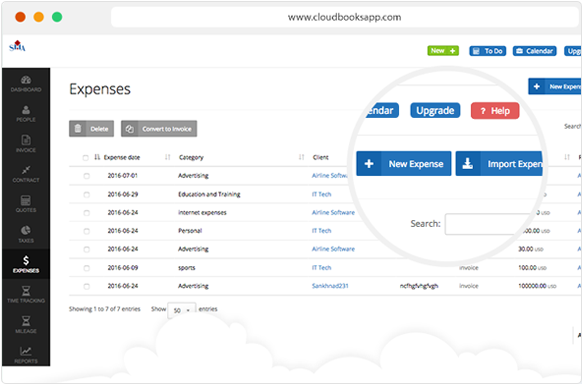This screenshot has width=582, height=384.
Task: Check the Education and Training row checkbox
Action: point(86,194)
